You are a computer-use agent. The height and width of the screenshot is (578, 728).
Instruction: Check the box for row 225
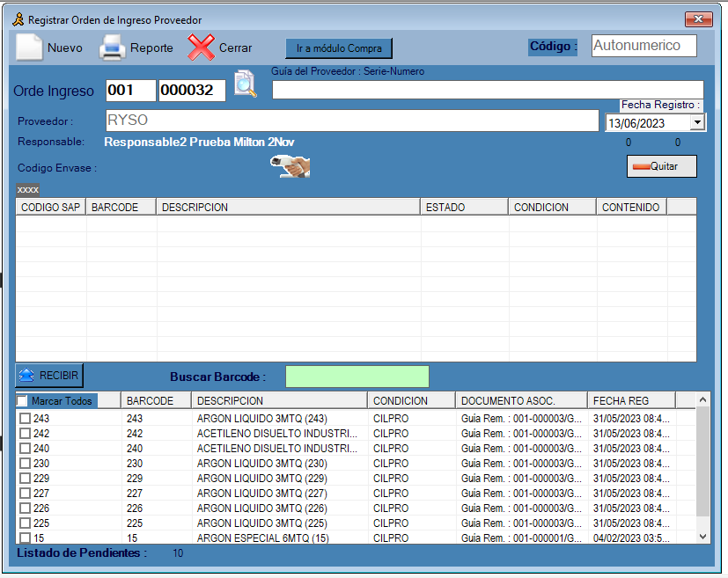[25, 523]
